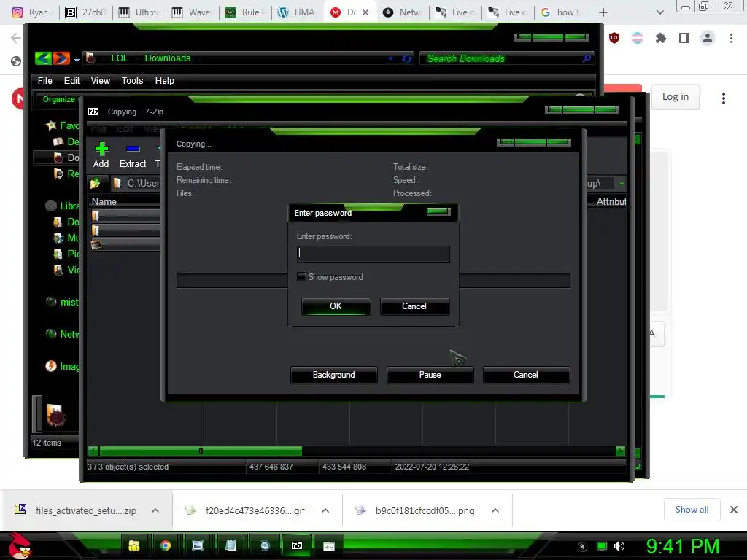Go back with the green arrow in Explorer
The width and height of the screenshot is (747, 560).
point(43,58)
